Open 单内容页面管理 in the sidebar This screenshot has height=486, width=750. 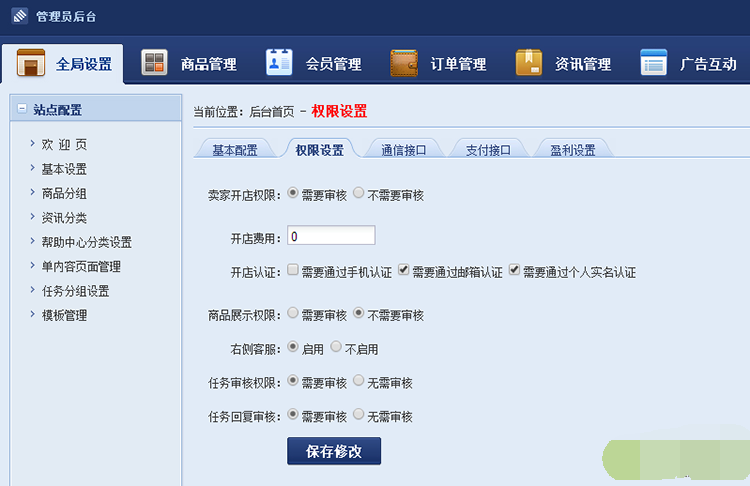[81, 266]
